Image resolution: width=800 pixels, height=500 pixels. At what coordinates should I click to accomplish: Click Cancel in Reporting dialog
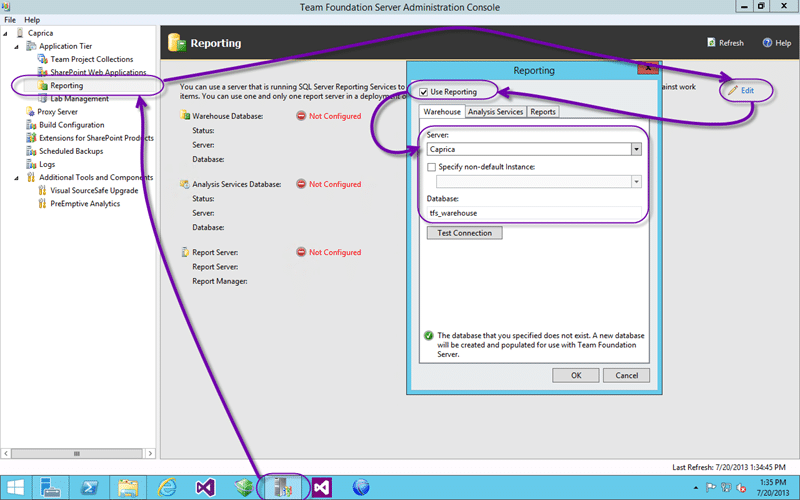(x=626, y=376)
